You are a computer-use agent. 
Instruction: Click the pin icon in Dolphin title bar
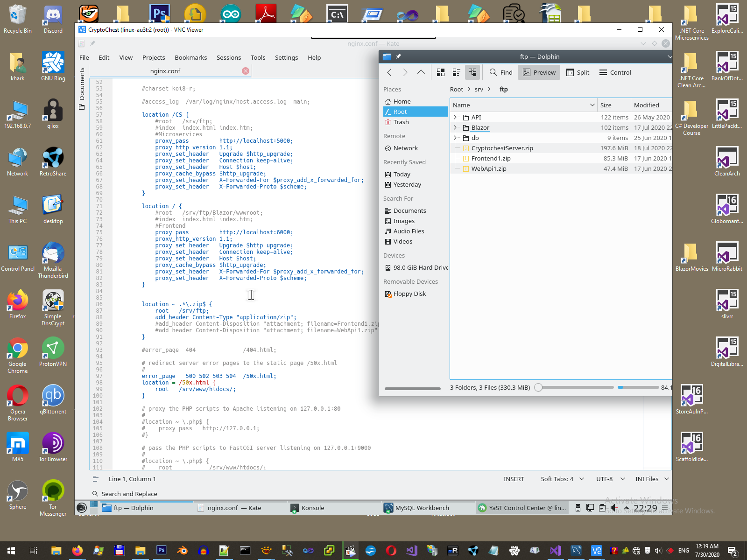coord(398,56)
